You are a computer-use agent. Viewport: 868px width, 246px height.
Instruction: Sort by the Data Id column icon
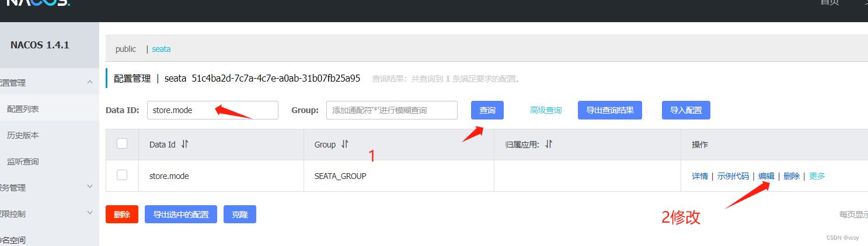coord(185,145)
